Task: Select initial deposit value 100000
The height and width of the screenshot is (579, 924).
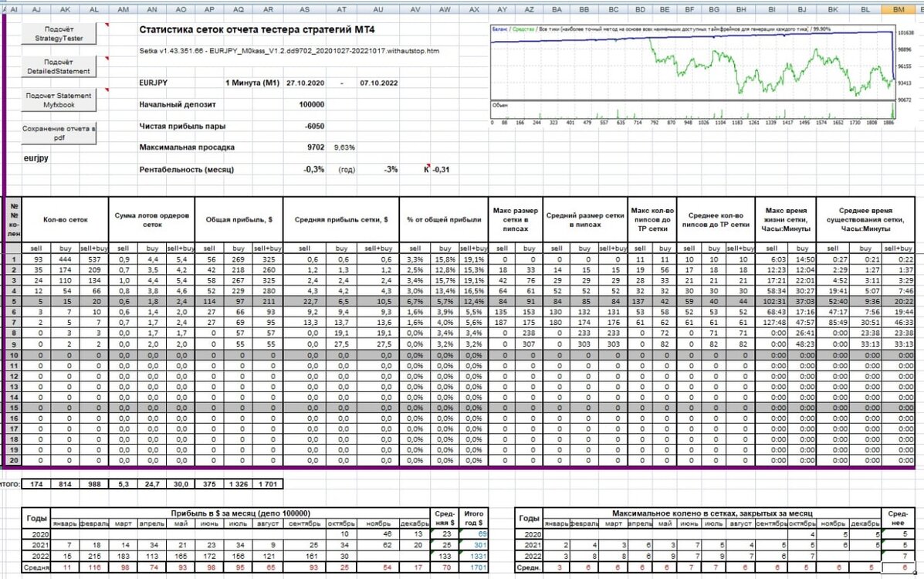Action: pyautogui.click(x=312, y=104)
